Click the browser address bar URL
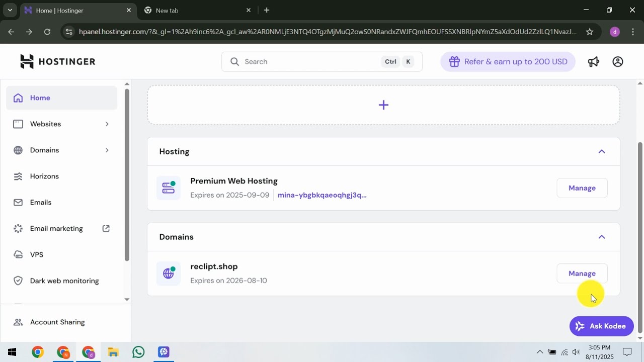644x362 pixels. click(328, 32)
